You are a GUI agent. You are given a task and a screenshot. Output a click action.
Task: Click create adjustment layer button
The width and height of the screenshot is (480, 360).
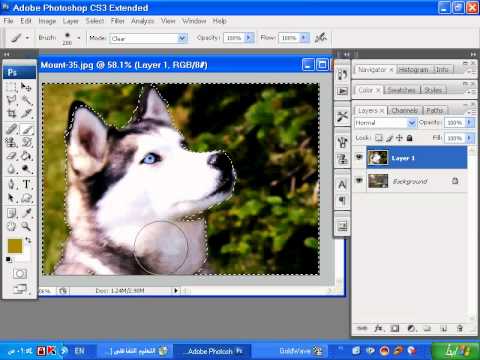(411, 328)
